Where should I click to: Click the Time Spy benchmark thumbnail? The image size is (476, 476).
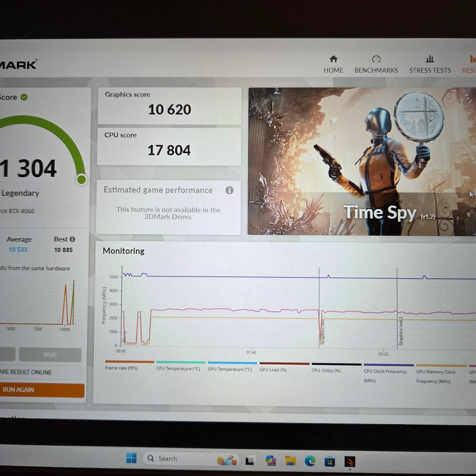pos(362,162)
